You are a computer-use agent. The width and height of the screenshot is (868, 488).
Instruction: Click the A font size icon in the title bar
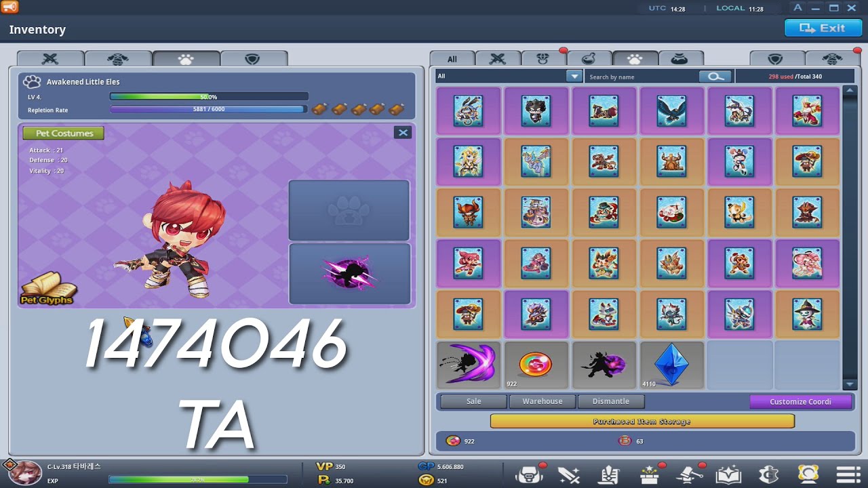(798, 7)
